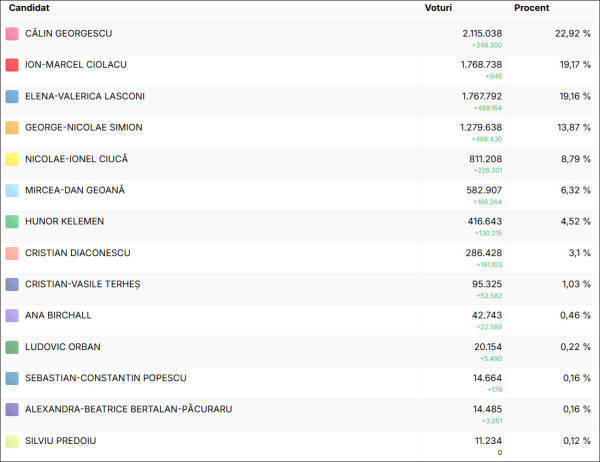Select the salmon swatch for Cristian Diaconescu
The height and width of the screenshot is (462, 600).
(x=12, y=253)
